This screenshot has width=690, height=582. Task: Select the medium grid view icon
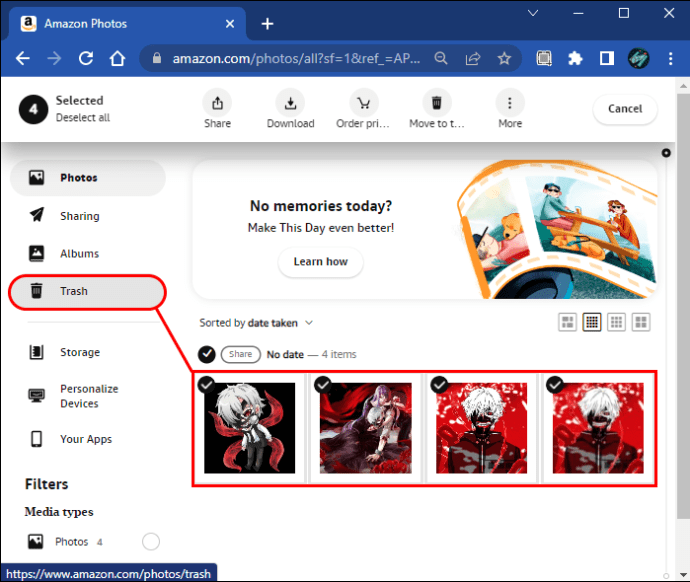[616, 322]
